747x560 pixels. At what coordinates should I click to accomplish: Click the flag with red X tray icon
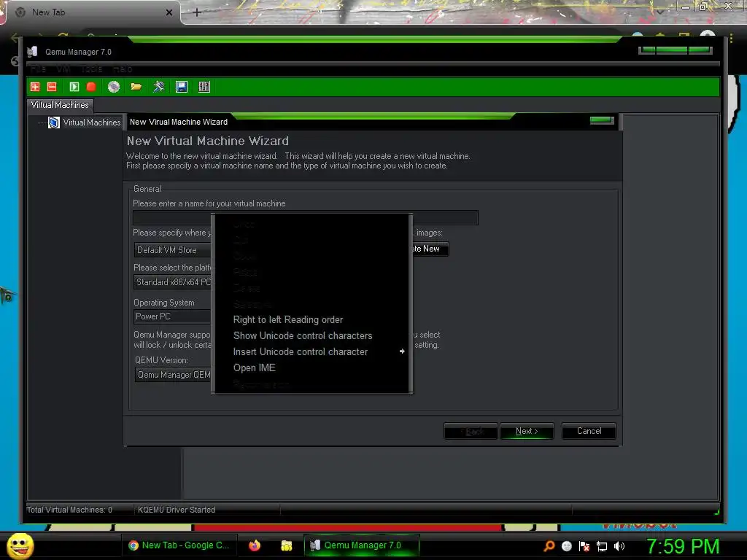point(584,545)
